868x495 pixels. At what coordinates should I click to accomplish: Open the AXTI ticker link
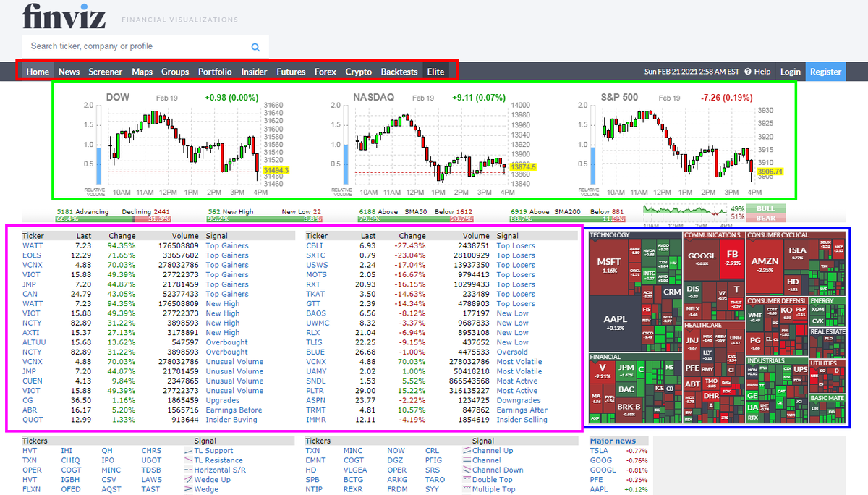tap(31, 333)
